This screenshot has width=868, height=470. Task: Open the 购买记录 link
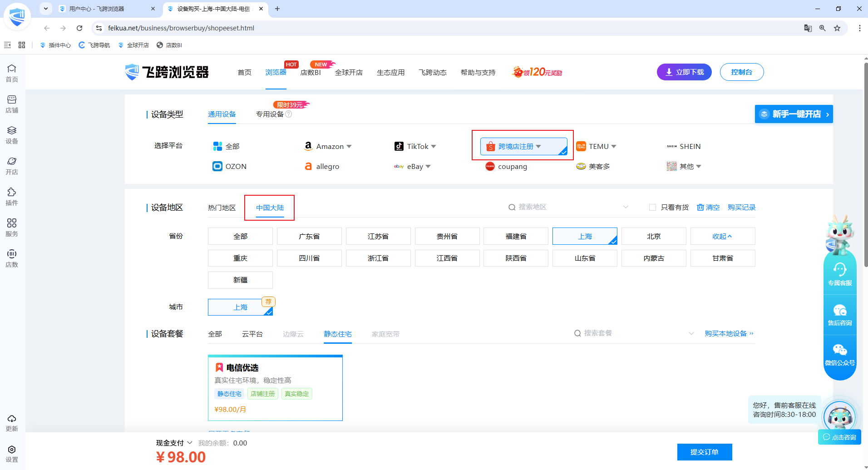coord(742,207)
